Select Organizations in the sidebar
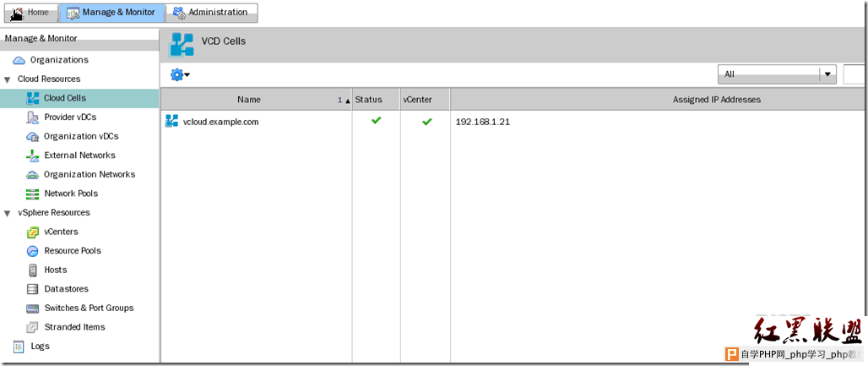This screenshot has height=366, width=868. click(x=59, y=60)
